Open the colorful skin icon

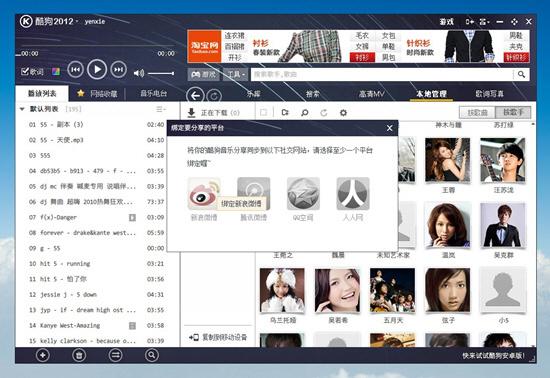(56, 72)
